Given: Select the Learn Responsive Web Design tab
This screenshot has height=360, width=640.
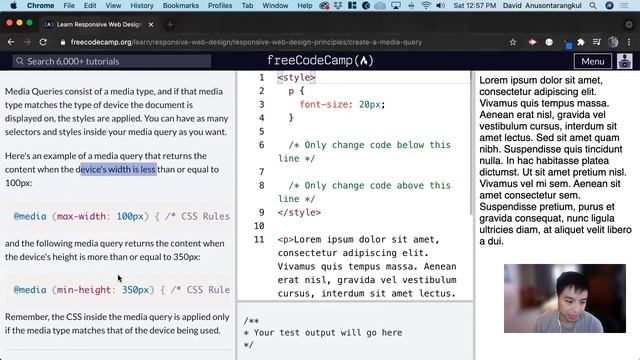Looking at the screenshot, I should coord(98,24).
